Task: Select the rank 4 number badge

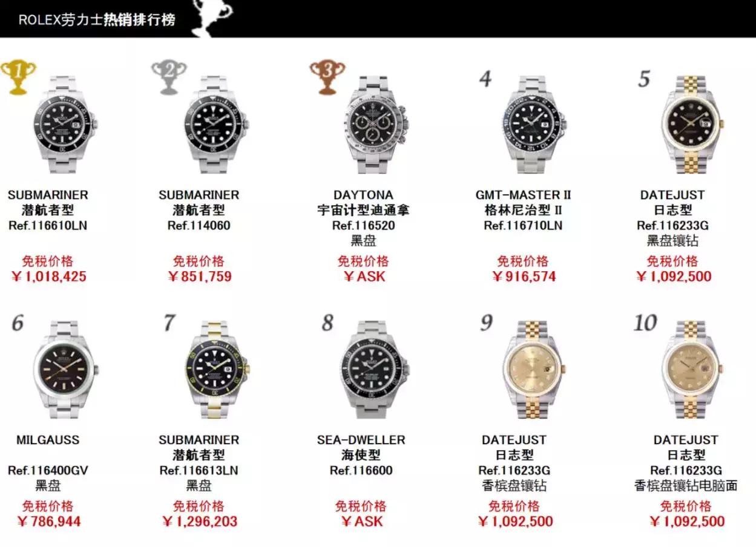Action: 485,79
